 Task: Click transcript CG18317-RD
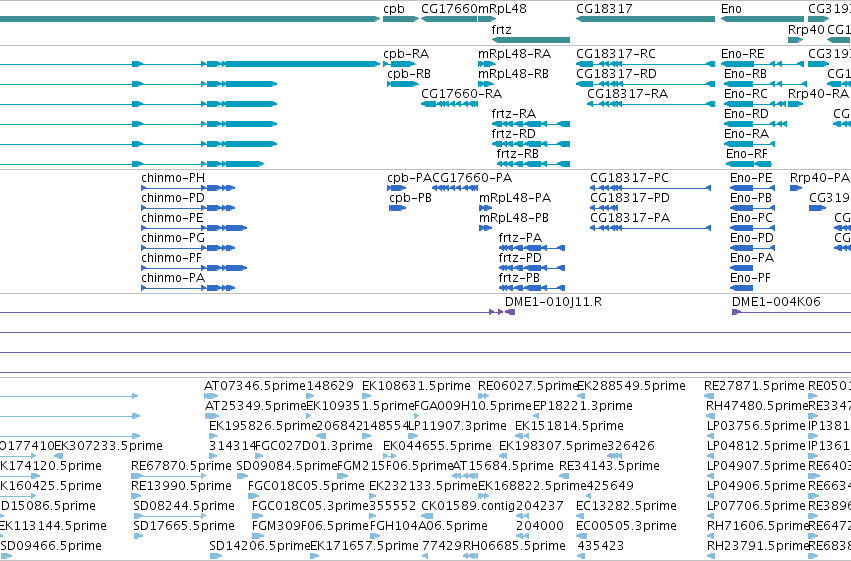coord(645,84)
